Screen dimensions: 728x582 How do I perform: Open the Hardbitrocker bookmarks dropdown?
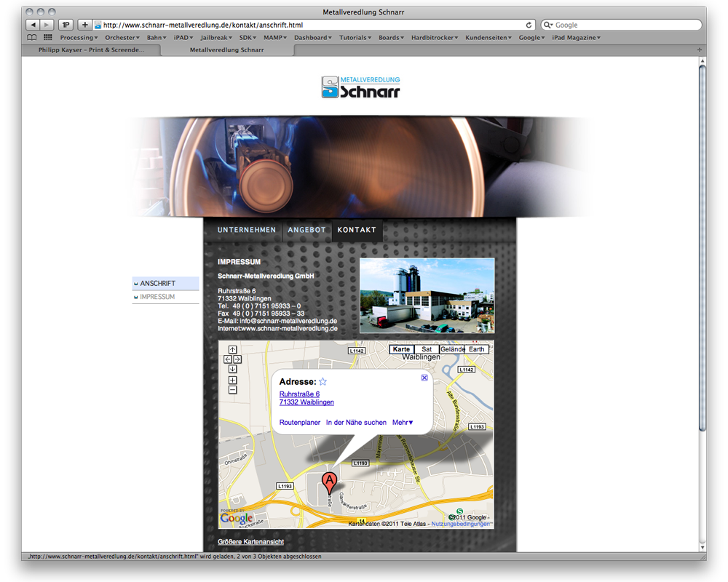(435, 38)
